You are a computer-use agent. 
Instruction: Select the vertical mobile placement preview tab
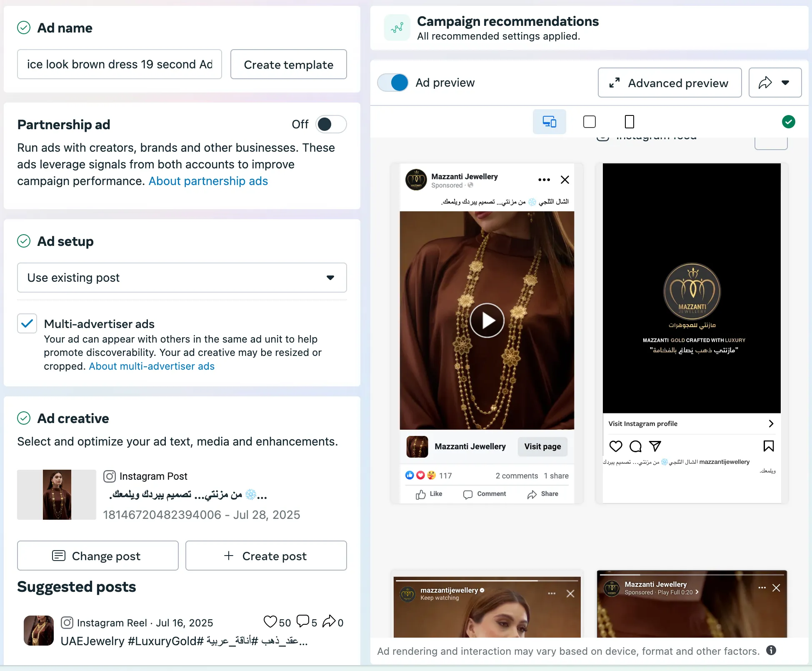point(629,122)
